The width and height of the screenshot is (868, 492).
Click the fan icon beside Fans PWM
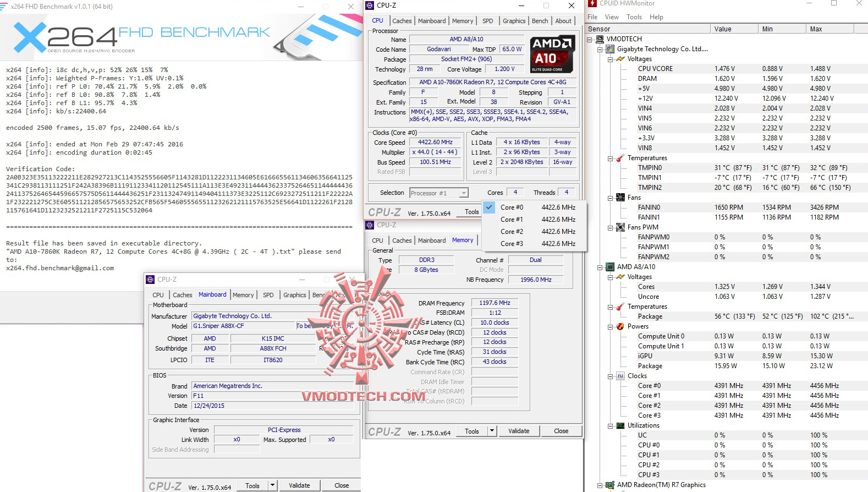pyautogui.click(x=620, y=227)
